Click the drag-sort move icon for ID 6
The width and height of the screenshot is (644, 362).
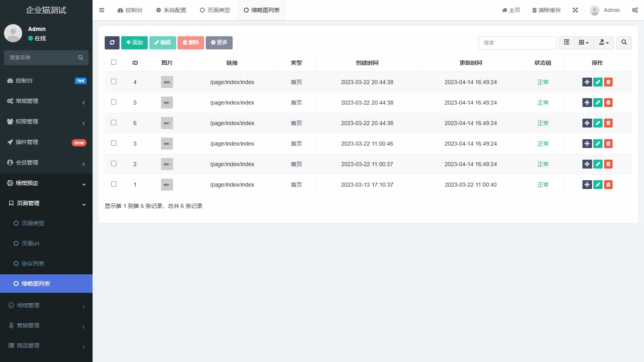click(587, 123)
